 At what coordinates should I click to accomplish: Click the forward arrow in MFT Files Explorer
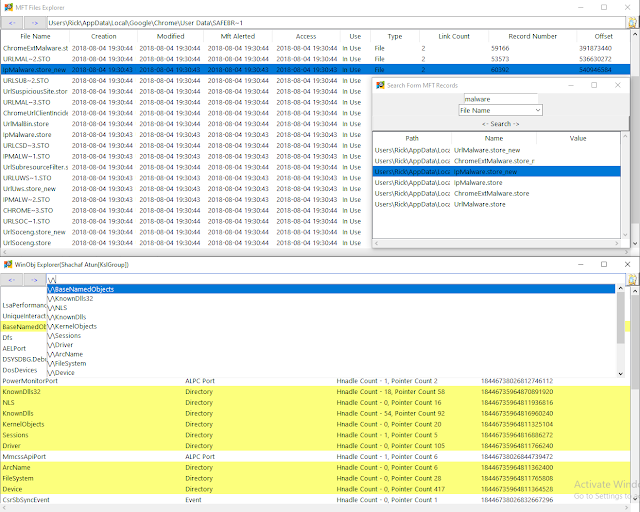34,23
